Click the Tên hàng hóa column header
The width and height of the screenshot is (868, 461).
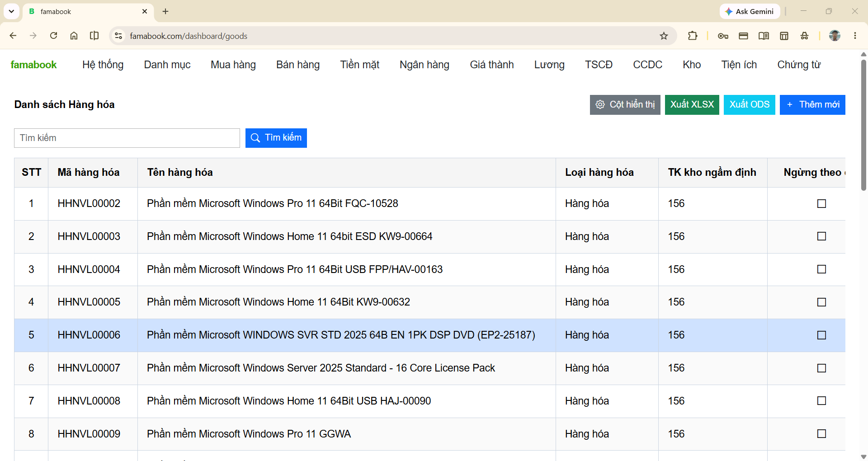(x=180, y=172)
